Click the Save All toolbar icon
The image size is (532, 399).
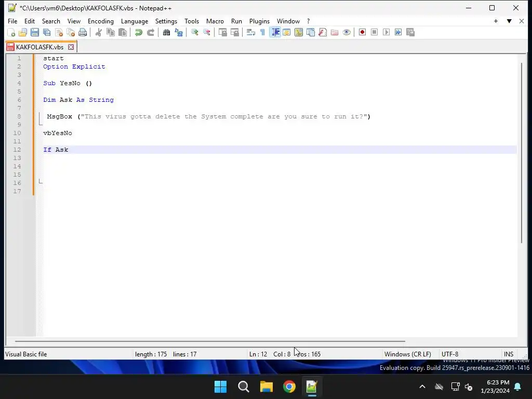pos(47,32)
